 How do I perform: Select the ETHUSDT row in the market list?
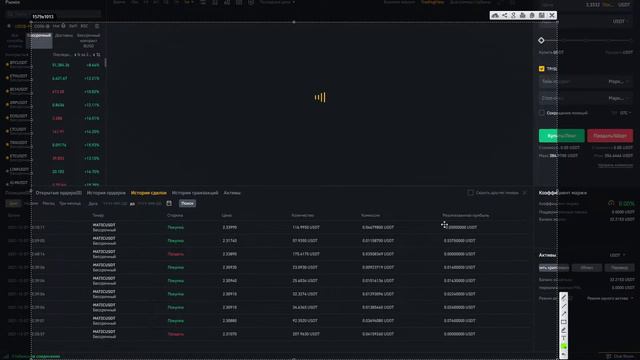point(53,78)
